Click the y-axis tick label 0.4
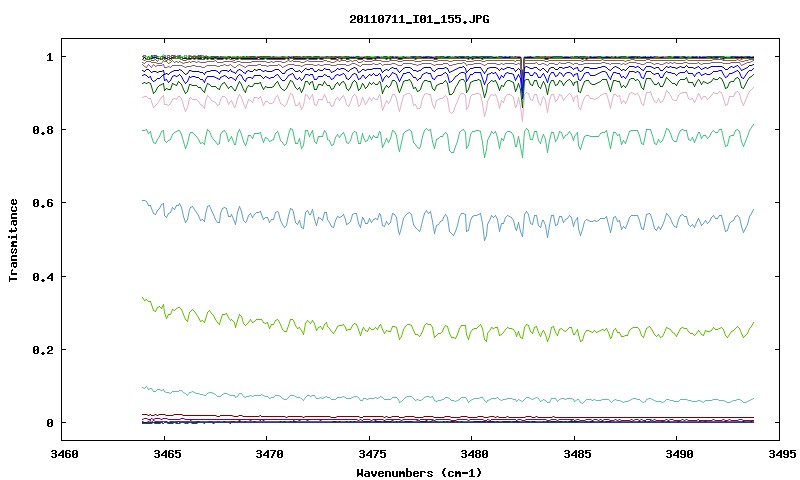The height and width of the screenshot is (480, 800). [x=43, y=276]
